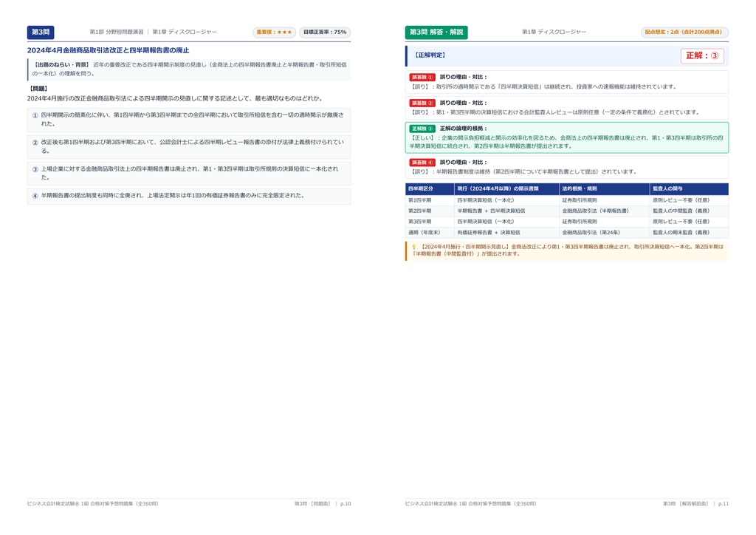Click right page footer ビジネス会計検定試験 1級 title
This screenshot has width=756, height=535.
click(470, 504)
